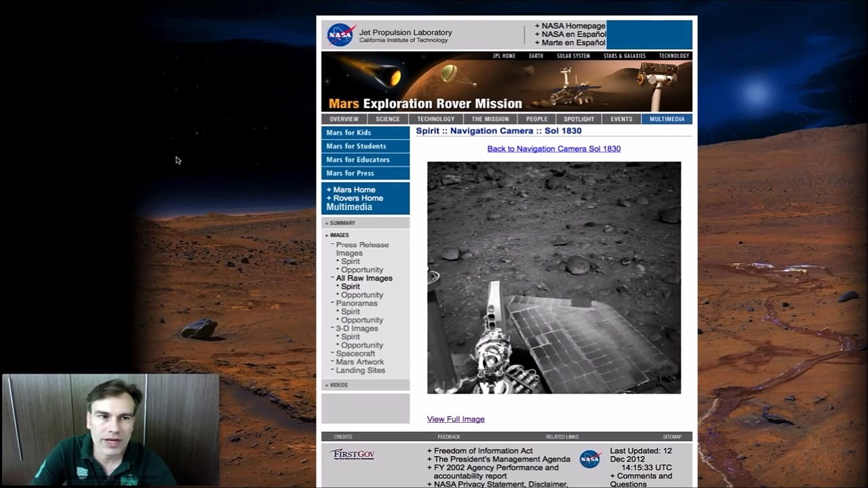Click Back to Navigation Camera Sol 1830

coord(554,149)
